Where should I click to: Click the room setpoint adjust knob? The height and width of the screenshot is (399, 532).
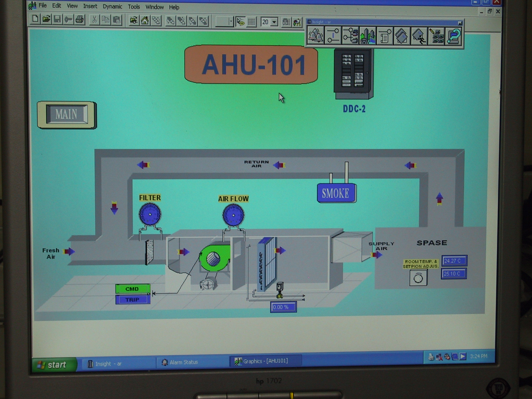pyautogui.click(x=418, y=278)
